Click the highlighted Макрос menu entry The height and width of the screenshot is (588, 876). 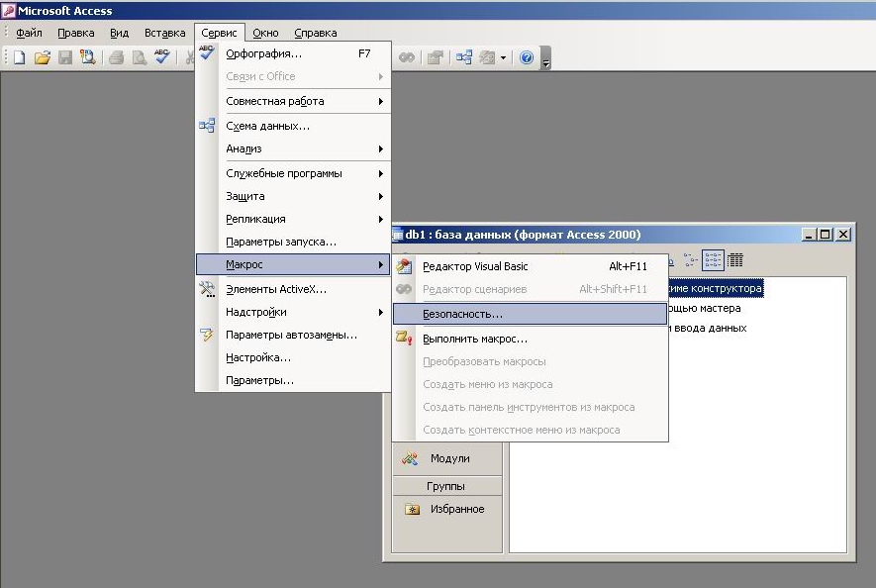(293, 264)
